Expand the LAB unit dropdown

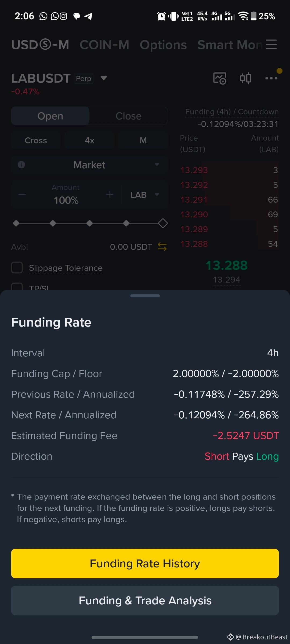point(145,195)
